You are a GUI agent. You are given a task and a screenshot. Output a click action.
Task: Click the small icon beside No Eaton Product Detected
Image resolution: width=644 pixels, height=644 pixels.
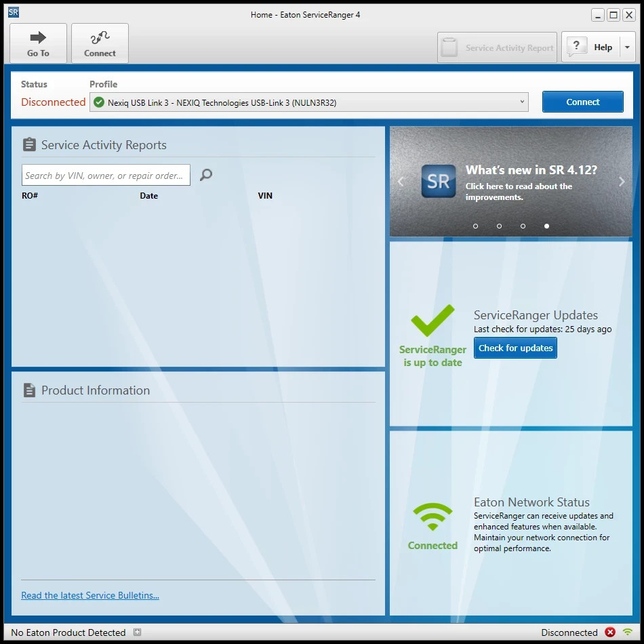point(137,632)
